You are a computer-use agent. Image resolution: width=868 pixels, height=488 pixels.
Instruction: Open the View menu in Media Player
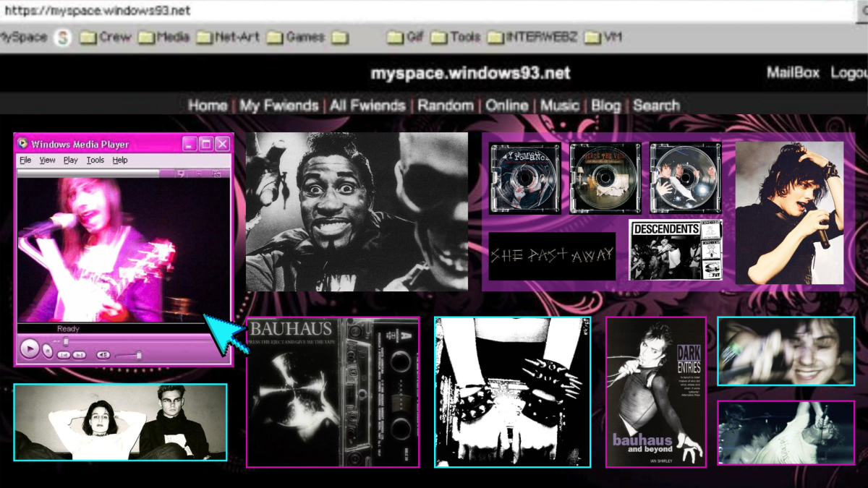[x=47, y=160]
